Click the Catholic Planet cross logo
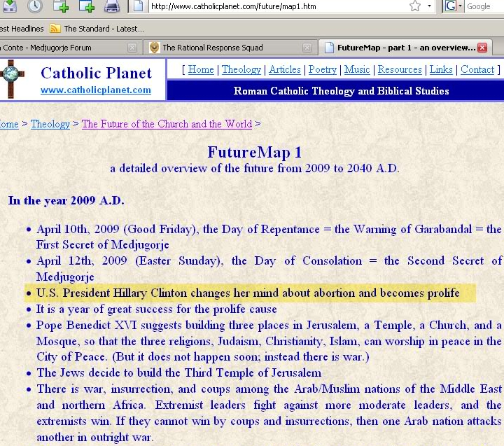504x446 pixels. point(12,79)
